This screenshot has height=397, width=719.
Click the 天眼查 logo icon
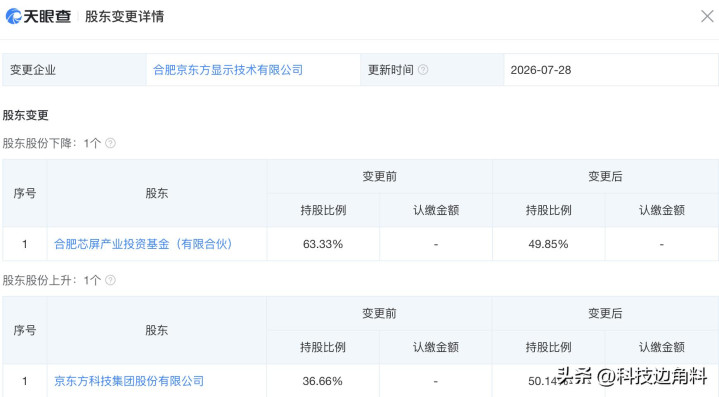(13, 16)
